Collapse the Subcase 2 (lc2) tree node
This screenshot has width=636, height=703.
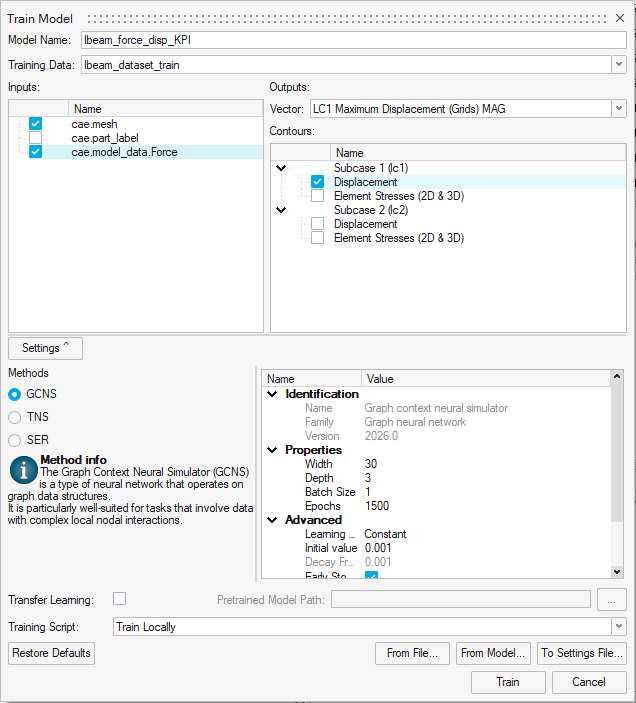pyautogui.click(x=281, y=209)
